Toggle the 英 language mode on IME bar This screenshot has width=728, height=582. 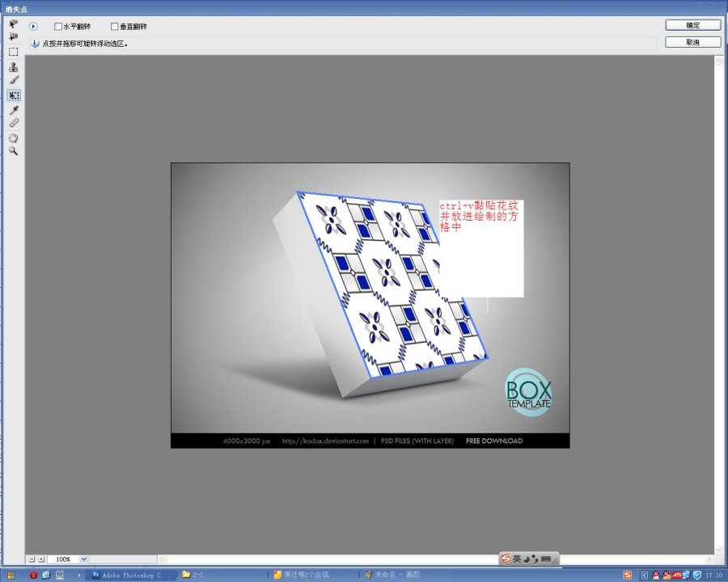517,559
